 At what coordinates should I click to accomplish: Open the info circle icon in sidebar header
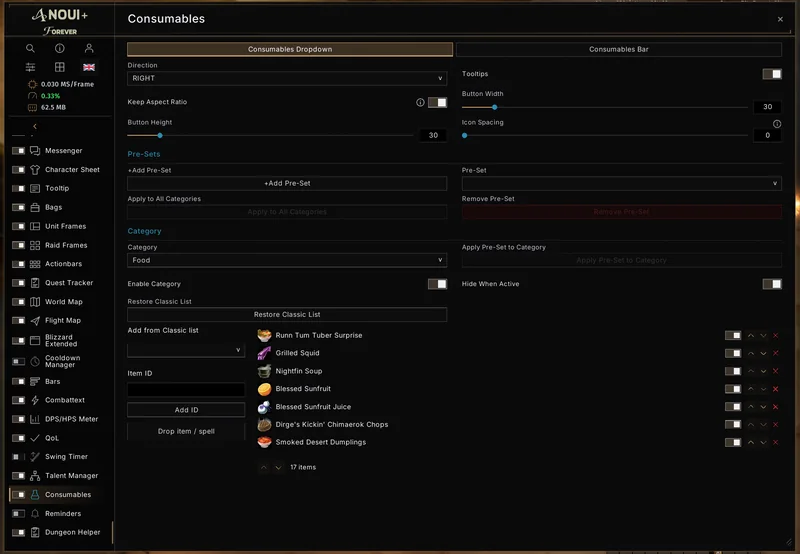pos(60,48)
